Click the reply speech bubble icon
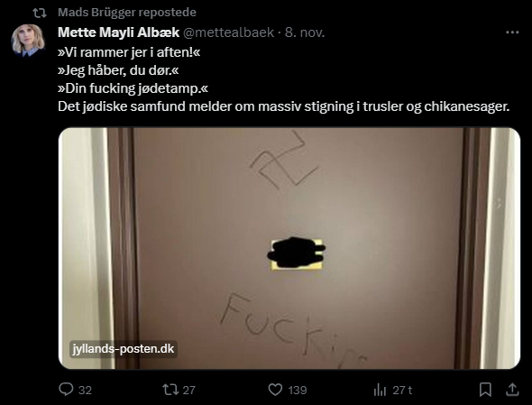The image size is (532, 405). [x=66, y=390]
